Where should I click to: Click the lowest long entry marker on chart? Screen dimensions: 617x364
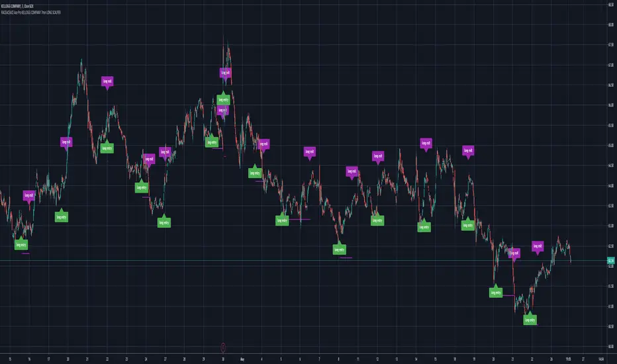pyautogui.click(x=530, y=320)
